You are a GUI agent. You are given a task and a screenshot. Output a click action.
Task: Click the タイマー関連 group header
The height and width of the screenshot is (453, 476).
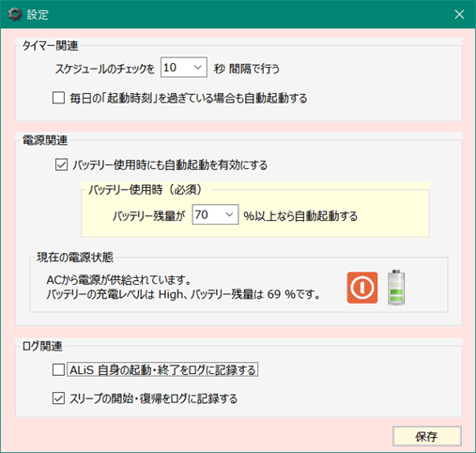(x=50, y=46)
